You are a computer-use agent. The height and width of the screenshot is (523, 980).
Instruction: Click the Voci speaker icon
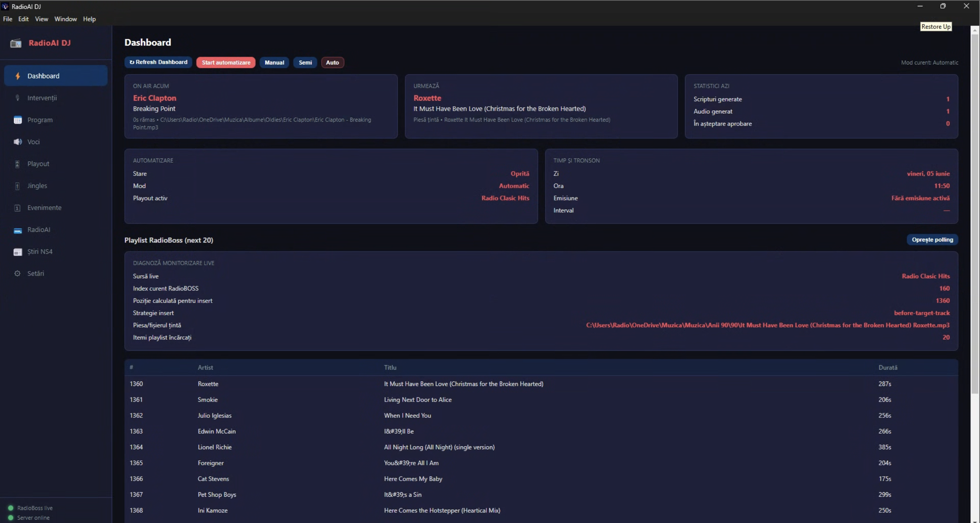click(17, 141)
